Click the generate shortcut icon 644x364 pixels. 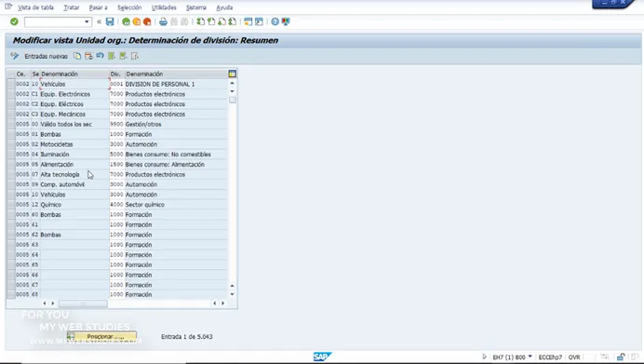click(x=259, y=21)
